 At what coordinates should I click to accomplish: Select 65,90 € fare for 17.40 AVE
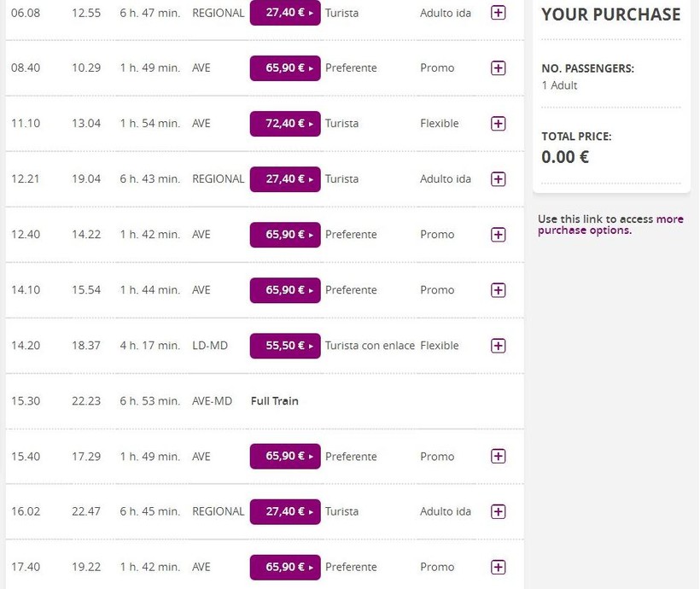[285, 568]
